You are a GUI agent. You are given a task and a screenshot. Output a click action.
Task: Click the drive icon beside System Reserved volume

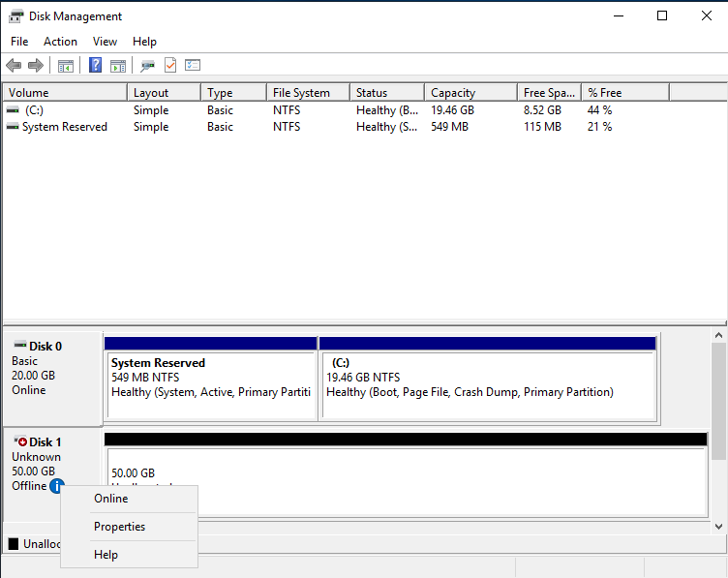(x=13, y=126)
